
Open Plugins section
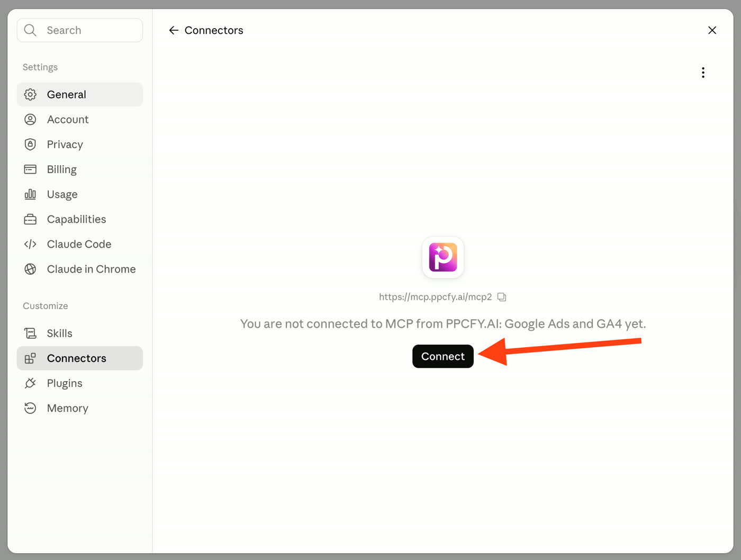[x=65, y=383]
